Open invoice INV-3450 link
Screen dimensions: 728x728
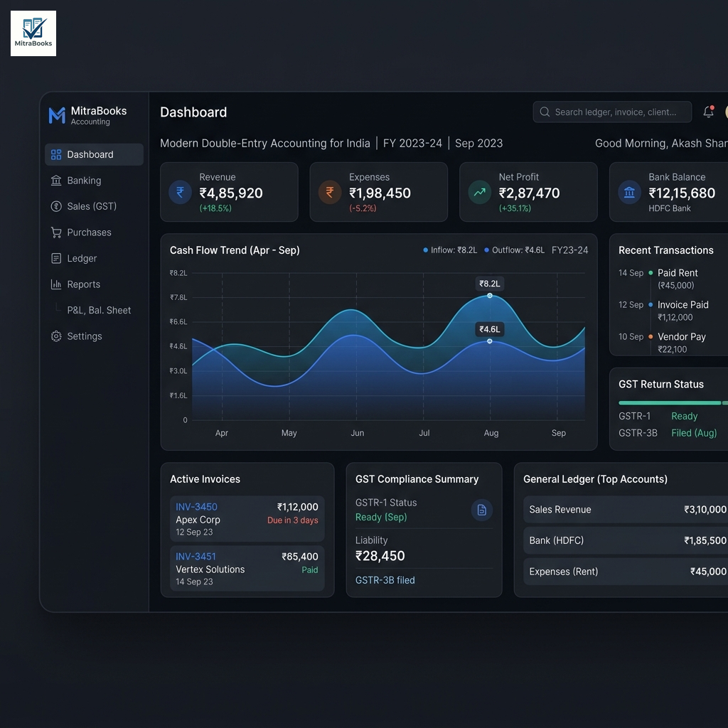(x=196, y=507)
